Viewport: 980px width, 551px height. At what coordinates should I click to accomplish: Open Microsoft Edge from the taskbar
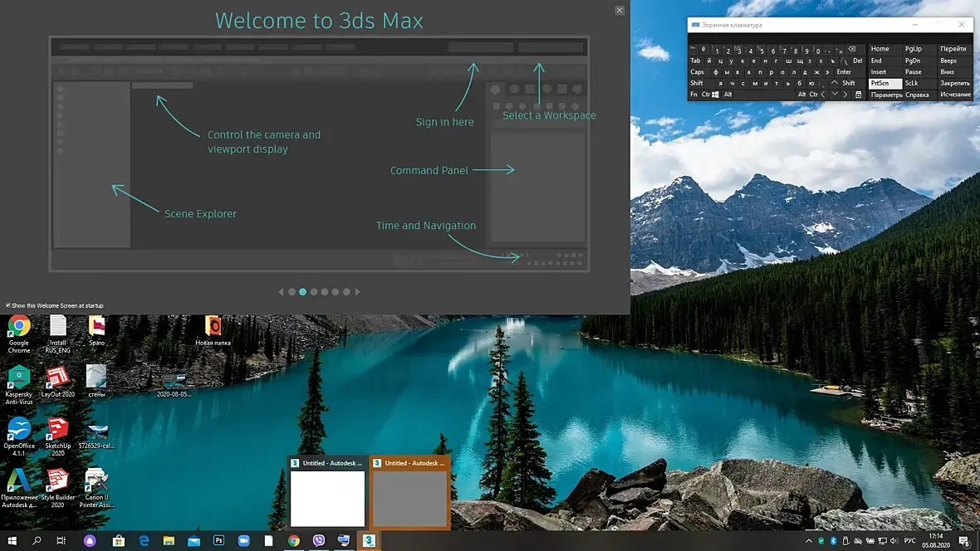[144, 540]
